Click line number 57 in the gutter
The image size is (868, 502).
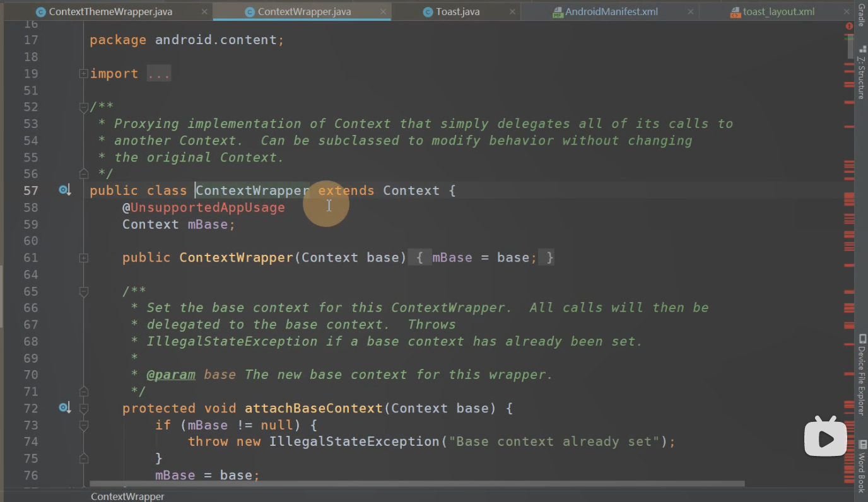click(x=30, y=190)
